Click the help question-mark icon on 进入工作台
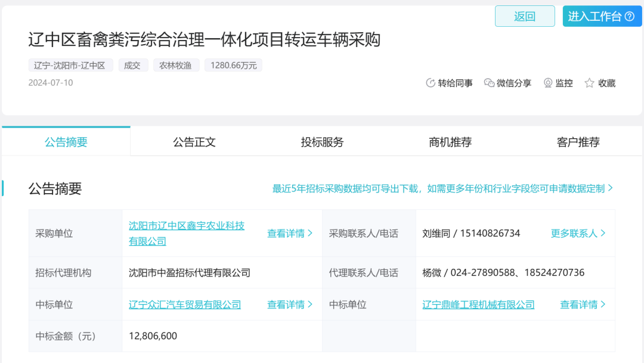Screen dimensions: 644x363 click(630, 17)
